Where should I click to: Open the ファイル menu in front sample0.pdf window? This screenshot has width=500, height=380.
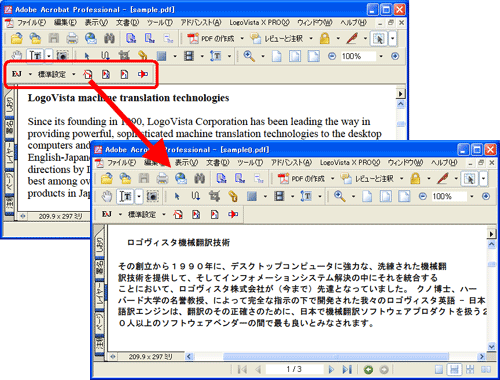pos(121,163)
